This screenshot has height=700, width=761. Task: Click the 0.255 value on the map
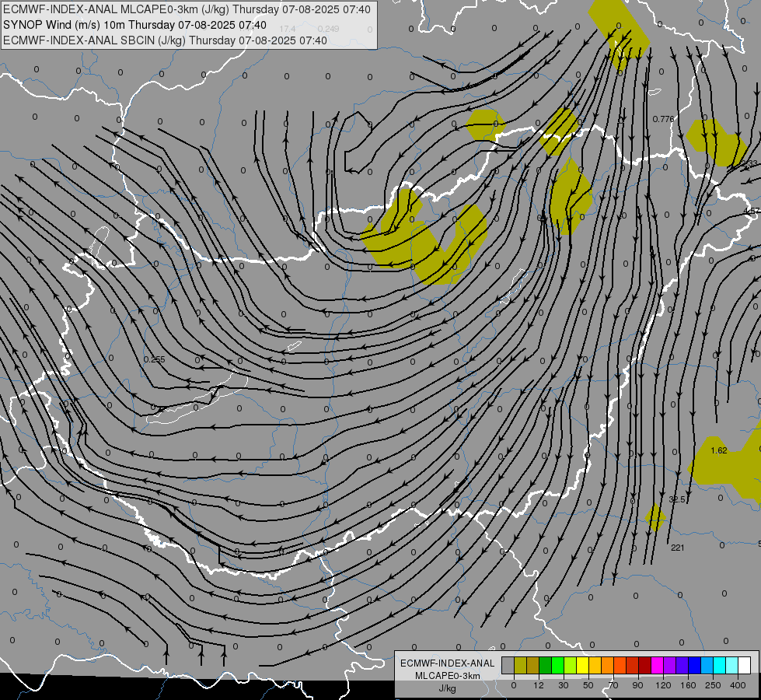tap(155, 359)
